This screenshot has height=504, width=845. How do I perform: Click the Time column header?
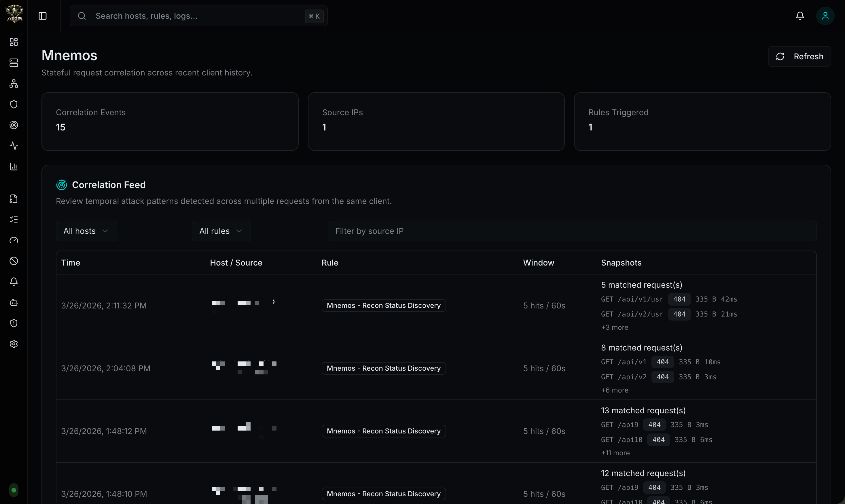click(71, 263)
